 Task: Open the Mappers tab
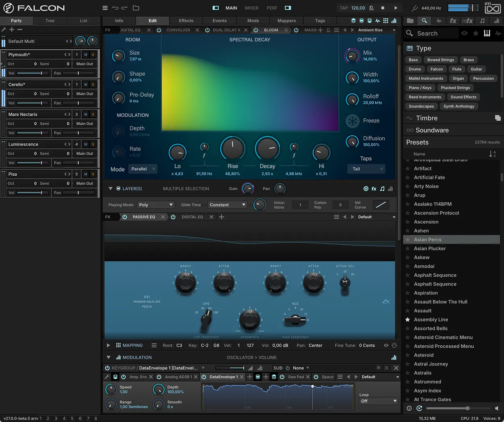287,21
